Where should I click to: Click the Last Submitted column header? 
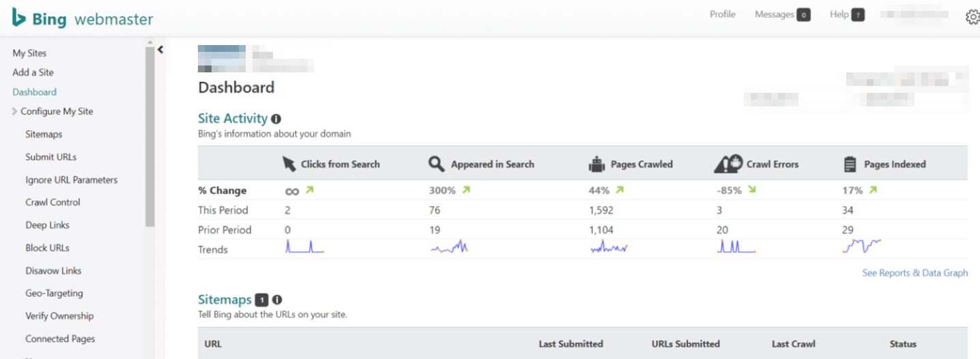[571, 344]
